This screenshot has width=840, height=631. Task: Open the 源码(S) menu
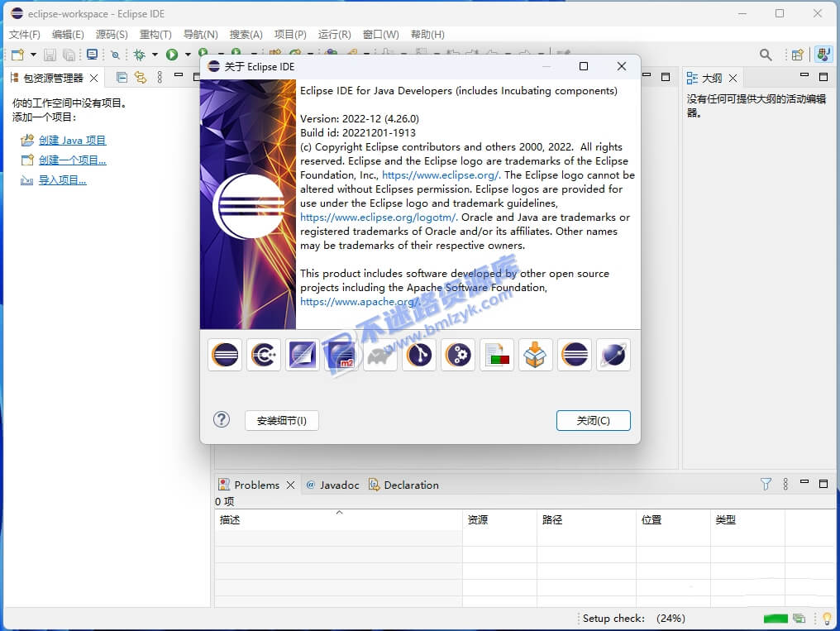click(x=112, y=34)
